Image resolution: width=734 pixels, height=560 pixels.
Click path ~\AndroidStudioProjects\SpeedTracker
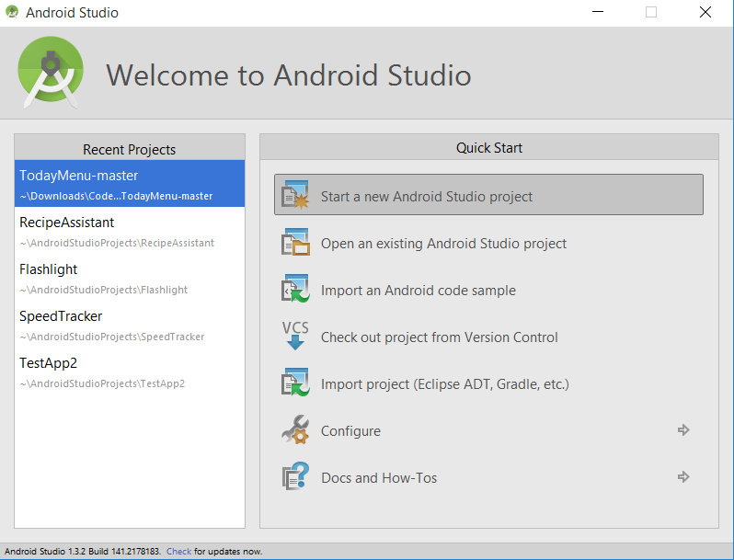click(x=112, y=337)
